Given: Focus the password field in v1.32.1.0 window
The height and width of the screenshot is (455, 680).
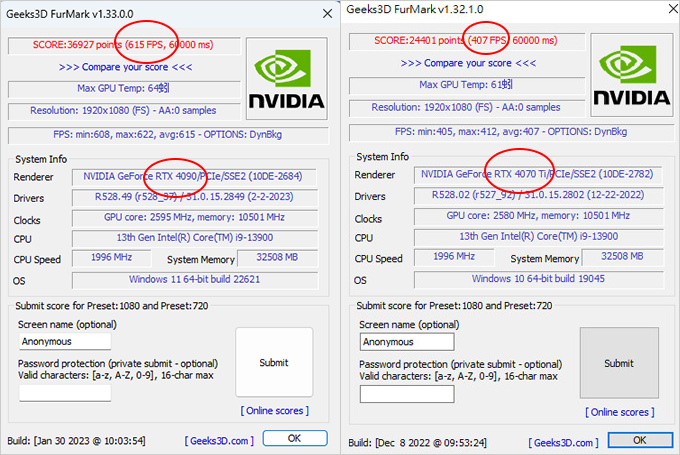Looking at the screenshot, I should (x=407, y=394).
